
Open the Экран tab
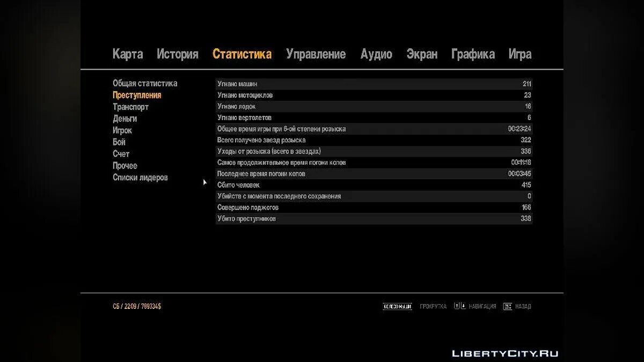click(x=422, y=54)
